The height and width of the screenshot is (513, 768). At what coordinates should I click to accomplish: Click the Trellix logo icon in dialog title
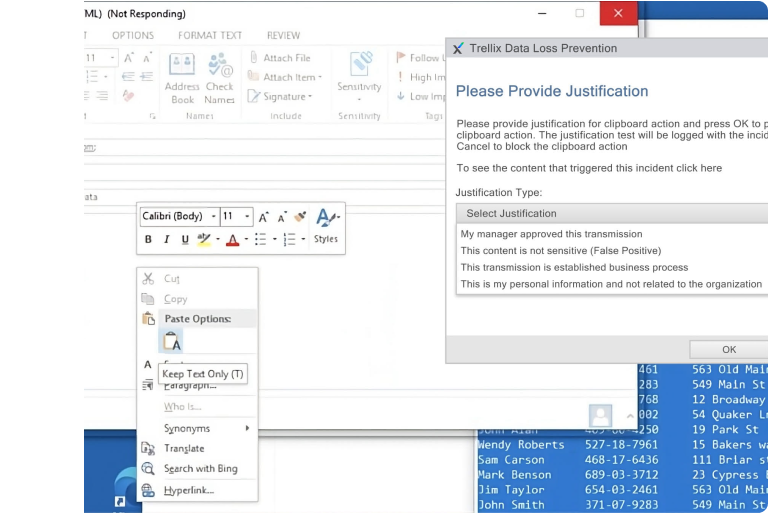(458, 48)
